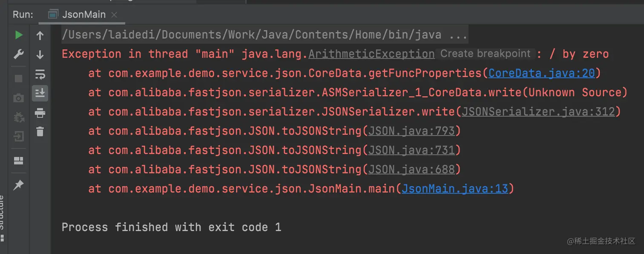644x254 pixels.
Task: Toggle soft-wrap in console output
Action: click(x=40, y=74)
